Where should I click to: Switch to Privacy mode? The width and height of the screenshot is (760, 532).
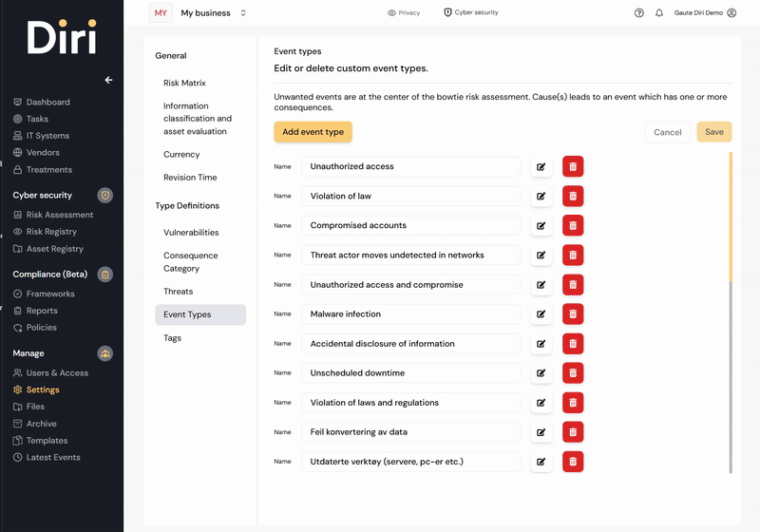[404, 12]
